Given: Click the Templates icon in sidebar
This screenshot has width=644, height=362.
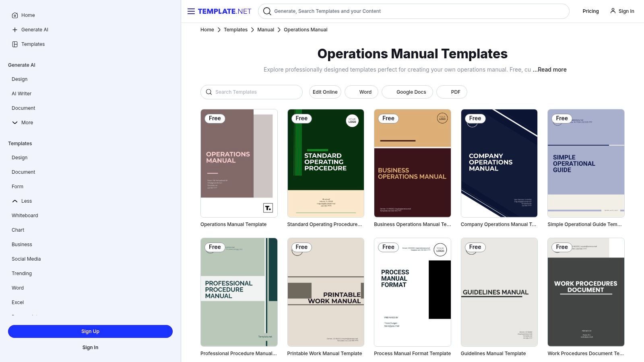Looking at the screenshot, I should pos(15,44).
